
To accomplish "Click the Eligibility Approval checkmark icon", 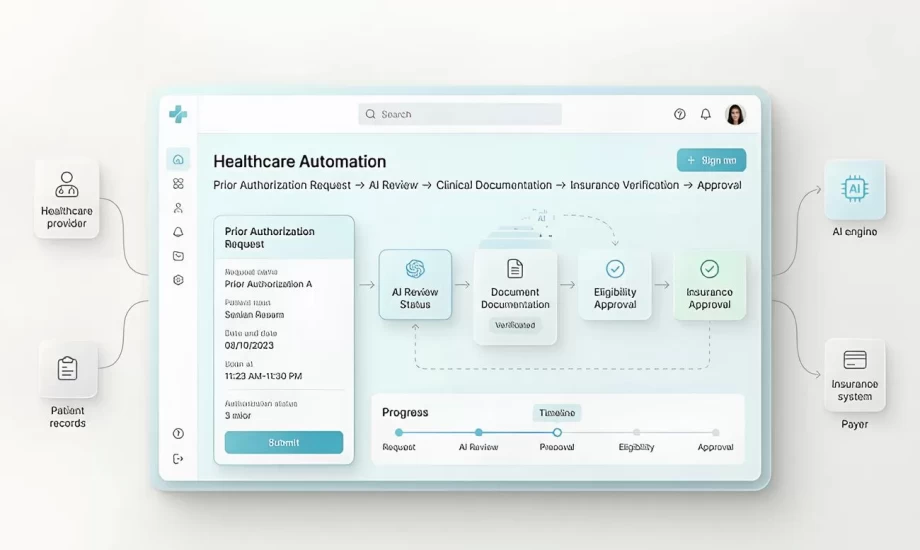I will tap(615, 269).
